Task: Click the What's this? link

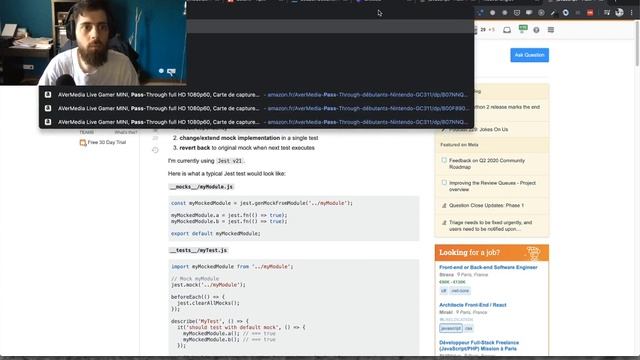Action: coord(126,132)
